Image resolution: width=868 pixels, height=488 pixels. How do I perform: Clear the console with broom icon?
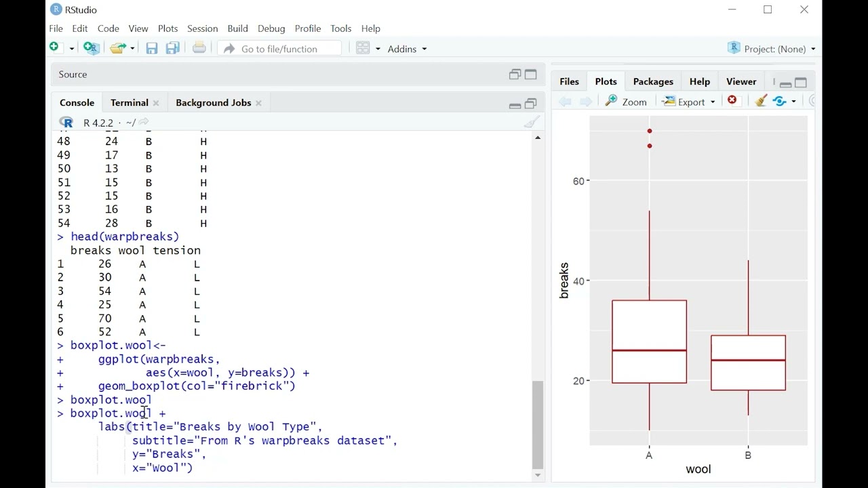pos(532,122)
